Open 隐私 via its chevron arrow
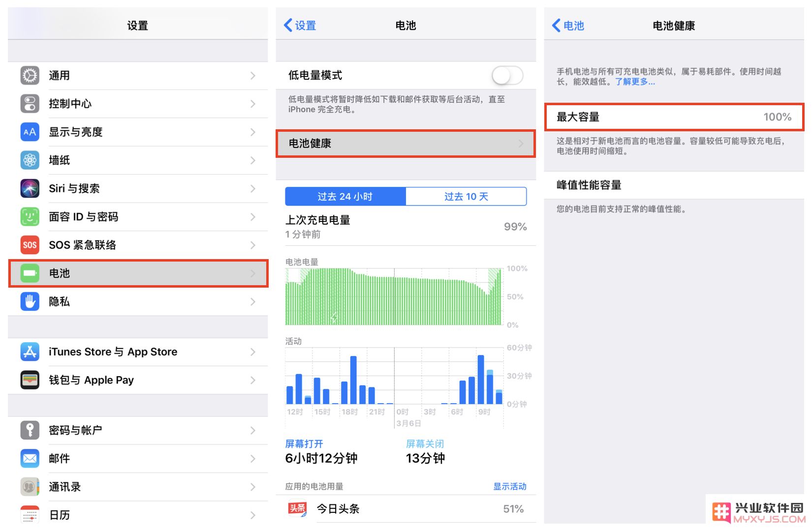812x531 pixels. coord(253,302)
